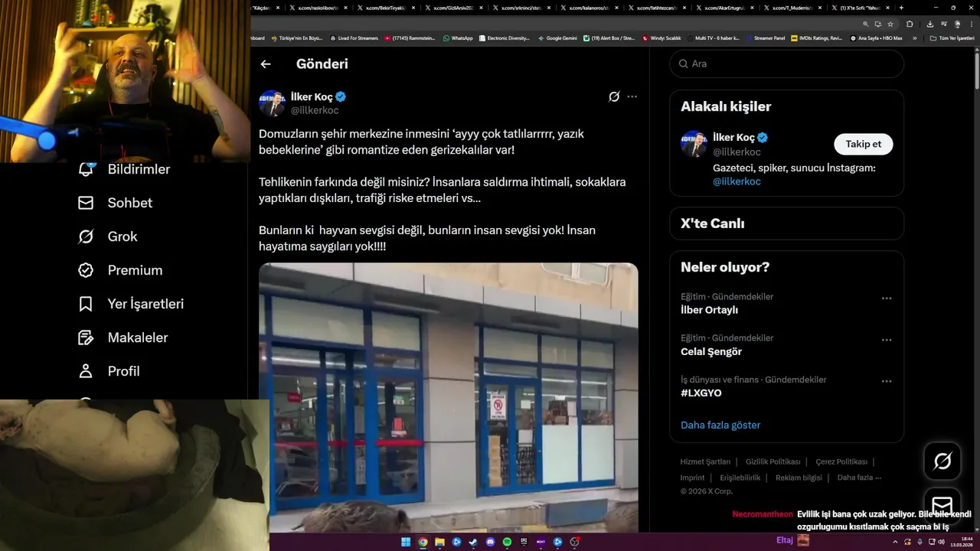The width and height of the screenshot is (980, 551).
Task: Click the Sohbet envelope icon
Action: tap(86, 203)
